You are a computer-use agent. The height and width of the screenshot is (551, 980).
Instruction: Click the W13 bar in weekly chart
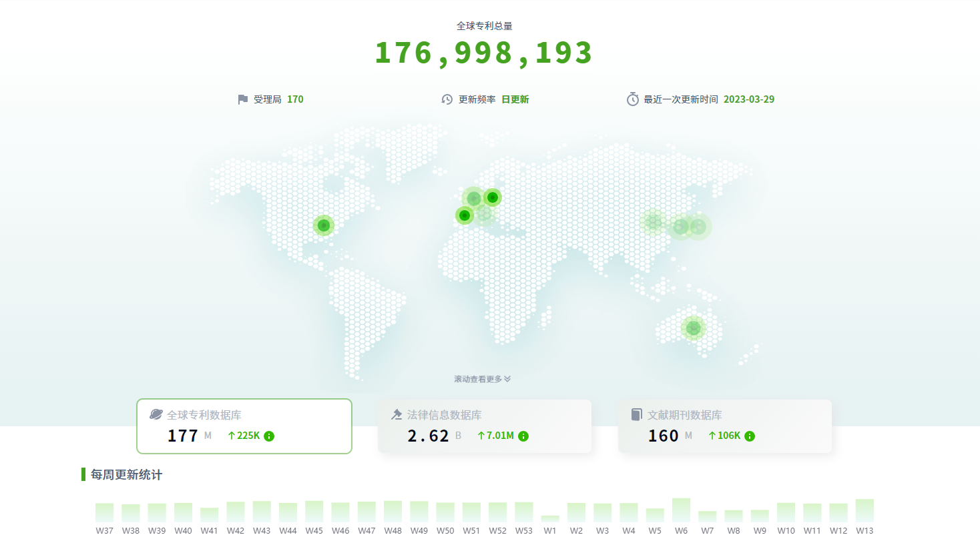(865, 510)
